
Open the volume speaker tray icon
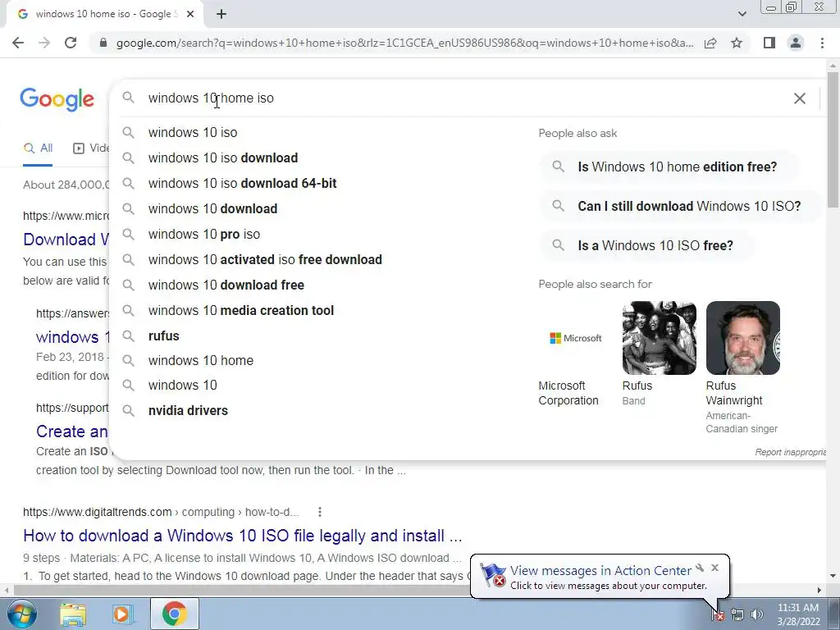[x=757, y=614]
